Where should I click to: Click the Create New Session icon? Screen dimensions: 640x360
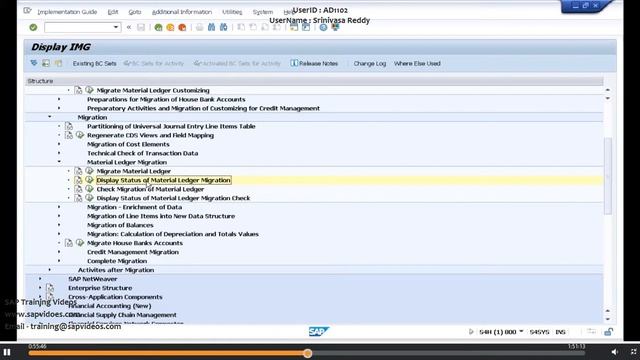click(294, 27)
